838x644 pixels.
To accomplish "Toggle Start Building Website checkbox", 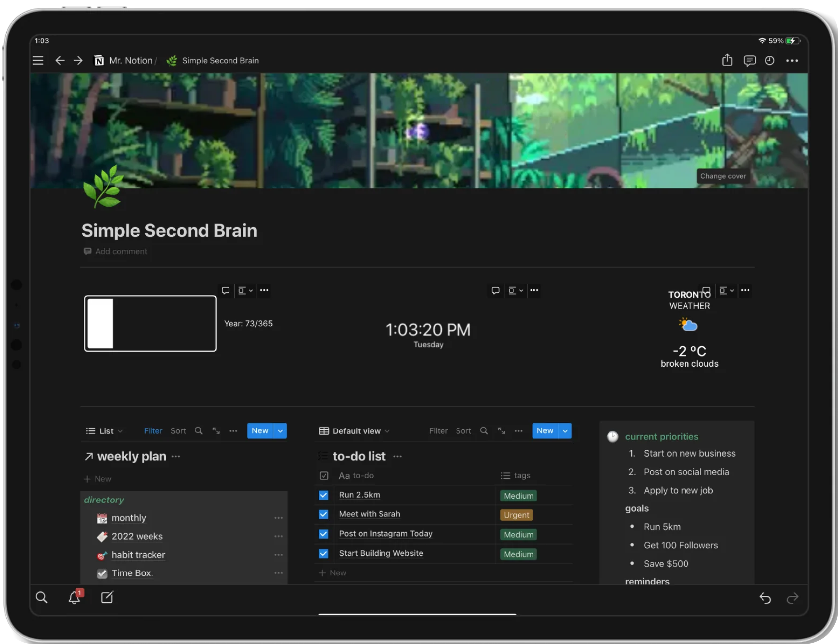I will click(323, 553).
